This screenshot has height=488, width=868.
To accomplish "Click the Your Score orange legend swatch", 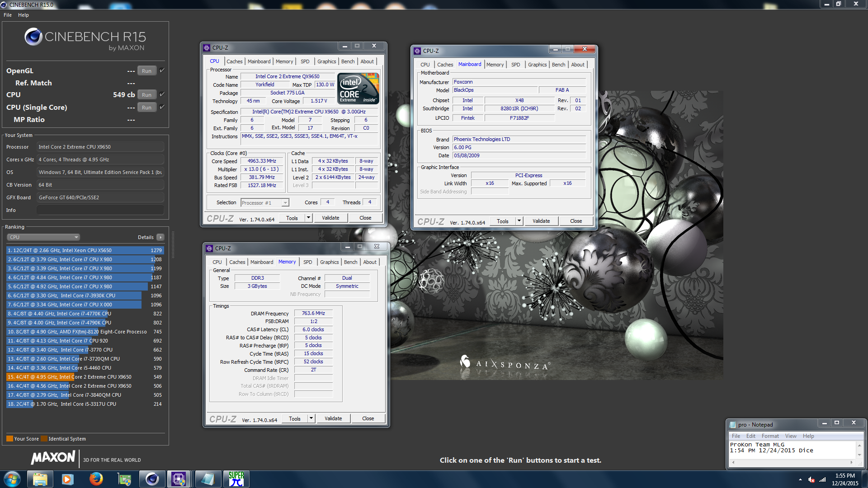I will [9, 439].
